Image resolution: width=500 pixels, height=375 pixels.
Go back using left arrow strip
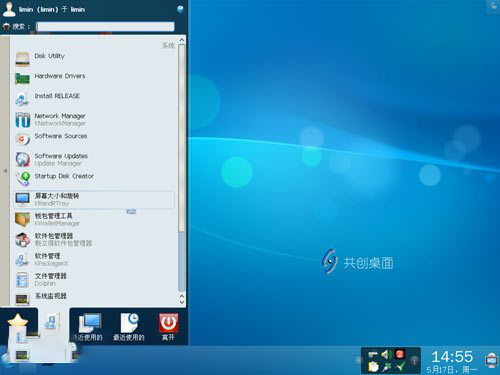tap(5, 171)
